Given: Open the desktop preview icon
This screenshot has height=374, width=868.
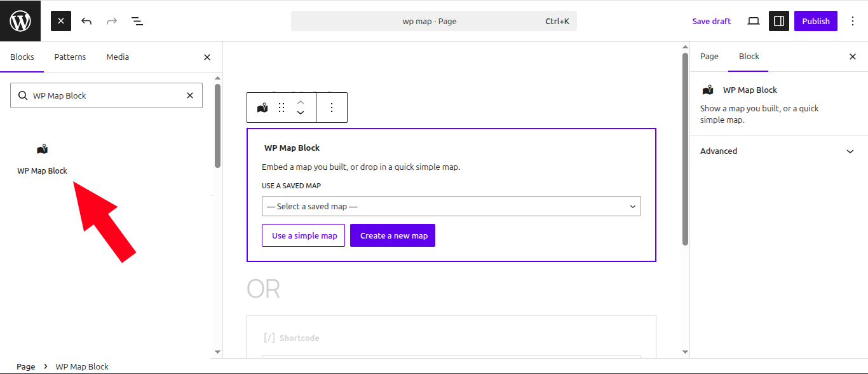Looking at the screenshot, I should [x=754, y=21].
